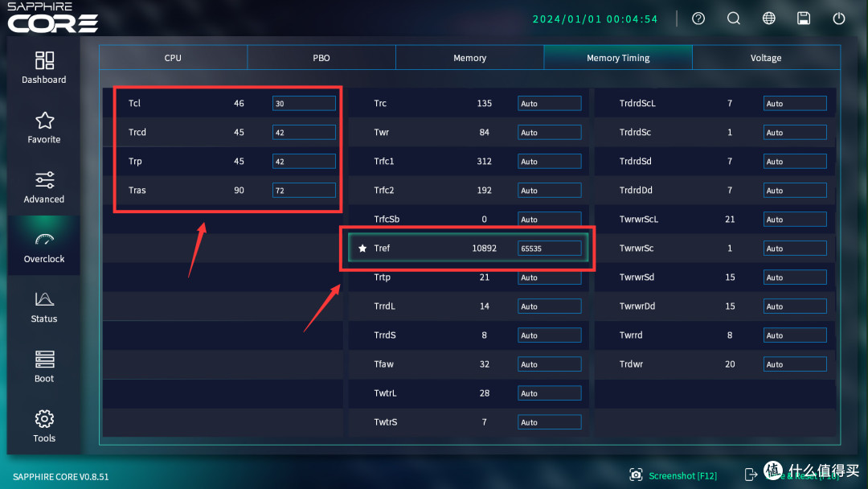Screen dimensions: 868x489
Task: Select the Tref row label
Action: [x=382, y=248]
